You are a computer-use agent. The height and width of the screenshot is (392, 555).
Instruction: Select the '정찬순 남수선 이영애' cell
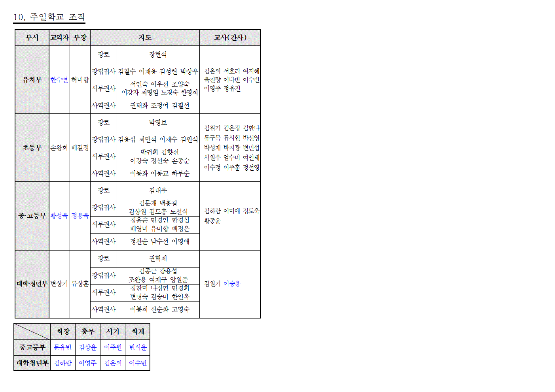point(158,241)
